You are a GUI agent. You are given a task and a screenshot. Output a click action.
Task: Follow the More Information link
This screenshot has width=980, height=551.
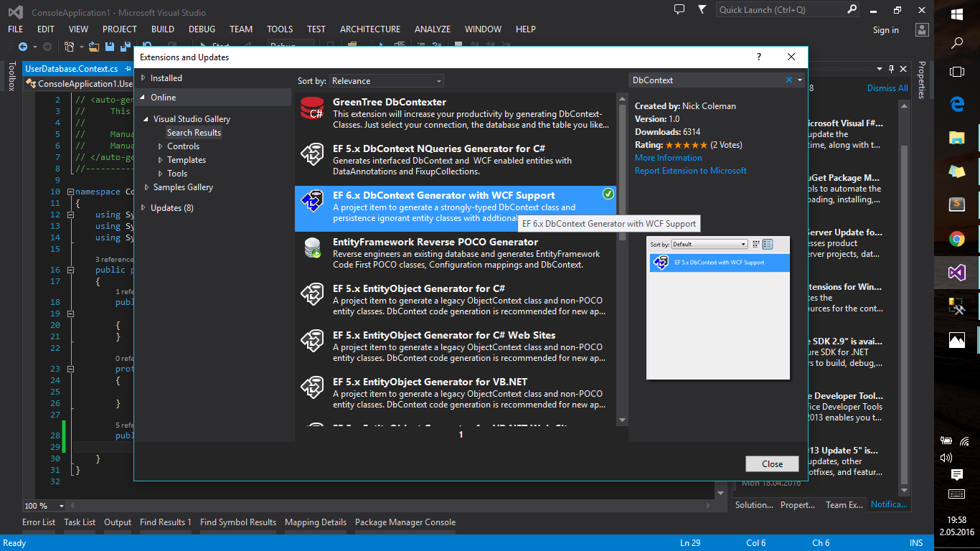(668, 158)
